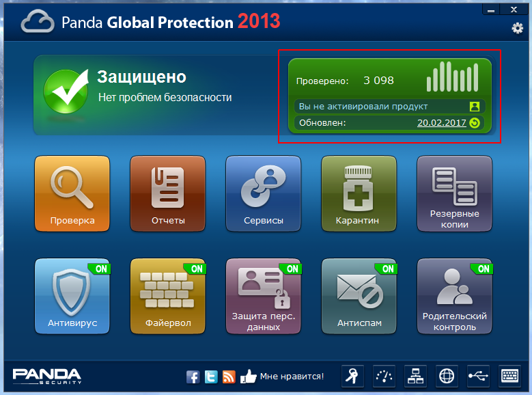Open the Проверка scan tile
The width and height of the screenshot is (532, 395).
(72, 193)
